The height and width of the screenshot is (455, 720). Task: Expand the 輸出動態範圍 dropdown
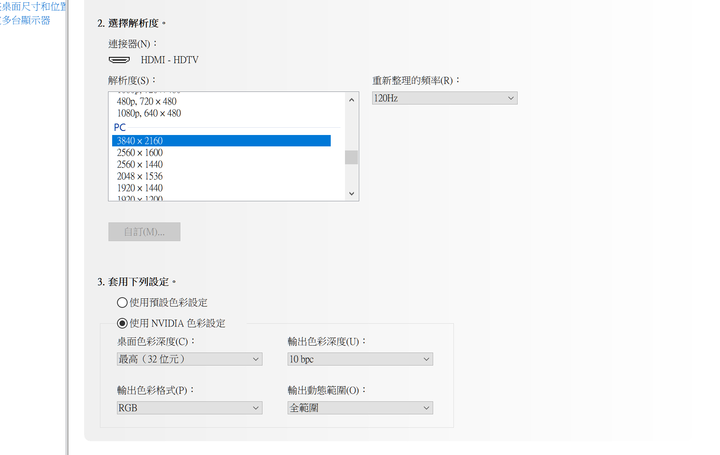click(x=359, y=408)
